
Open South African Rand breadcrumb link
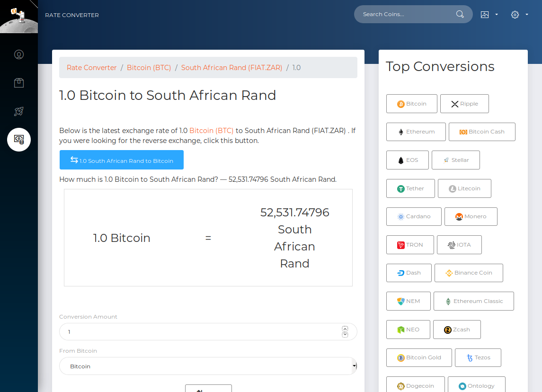point(231,68)
